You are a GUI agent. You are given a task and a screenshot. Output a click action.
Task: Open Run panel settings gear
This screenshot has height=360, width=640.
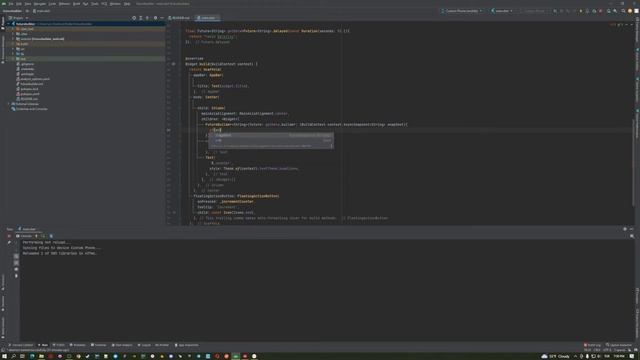point(624,229)
